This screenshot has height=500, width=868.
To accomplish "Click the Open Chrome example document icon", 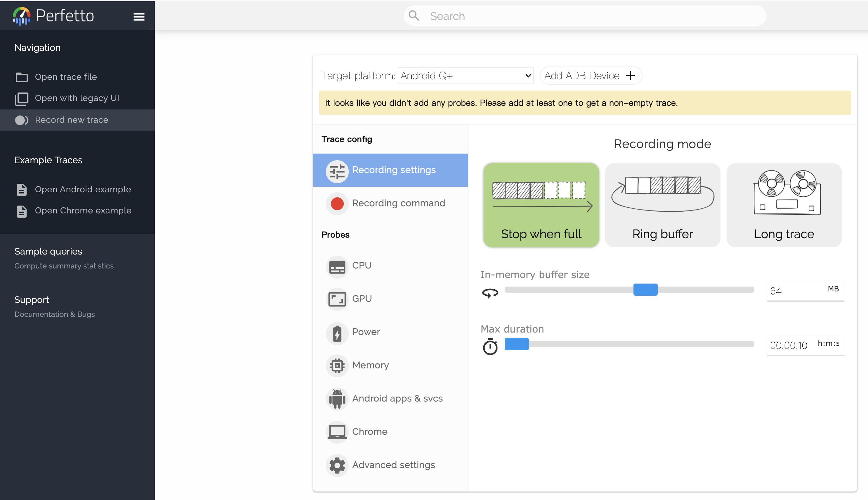I will [22, 211].
